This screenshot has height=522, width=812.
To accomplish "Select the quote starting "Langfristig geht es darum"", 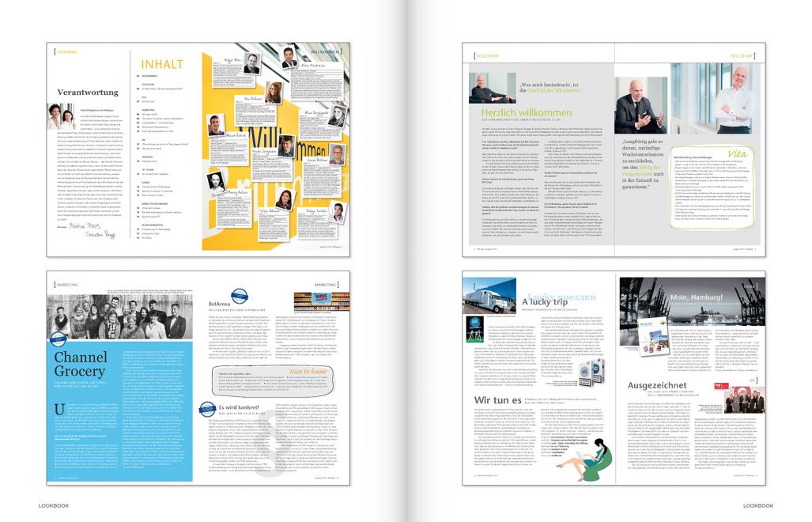I will [x=642, y=164].
